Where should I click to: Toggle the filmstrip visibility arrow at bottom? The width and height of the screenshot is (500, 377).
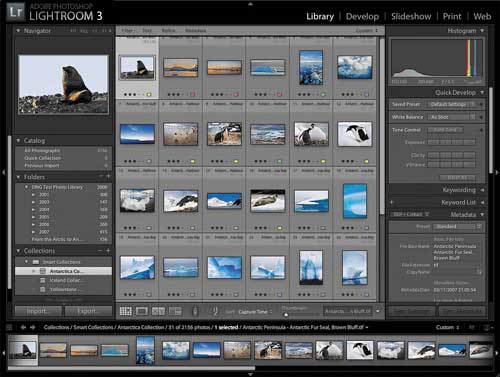[250, 374]
